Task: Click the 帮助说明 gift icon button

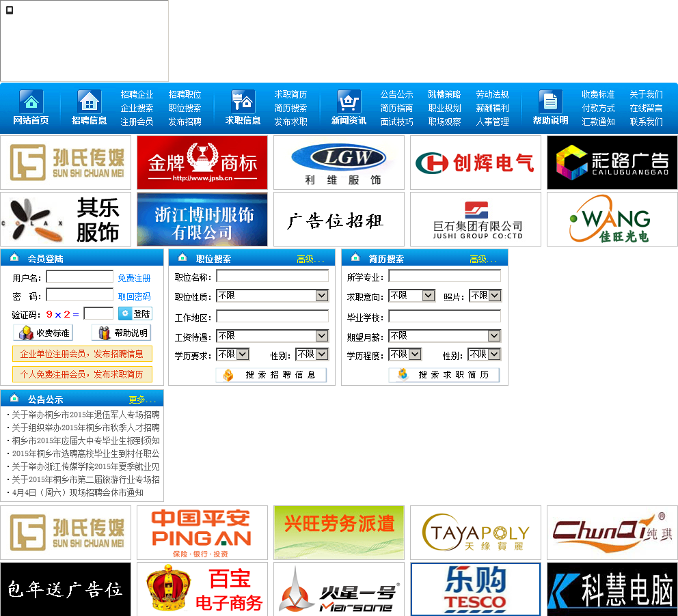Action: [x=122, y=333]
